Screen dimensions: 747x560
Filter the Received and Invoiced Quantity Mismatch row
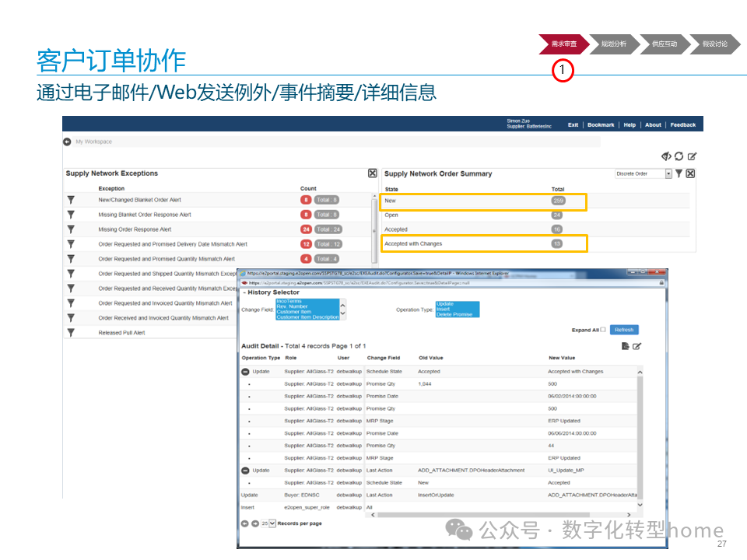(71, 318)
